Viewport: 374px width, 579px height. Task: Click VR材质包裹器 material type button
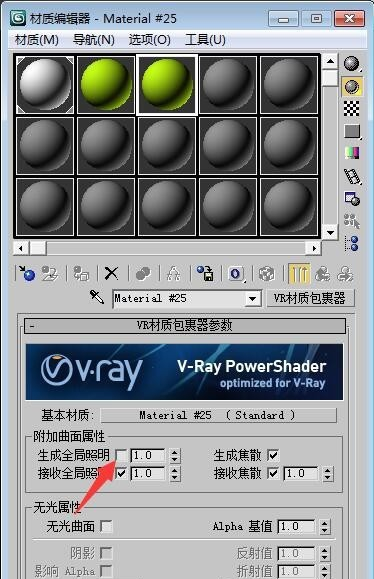[310, 298]
